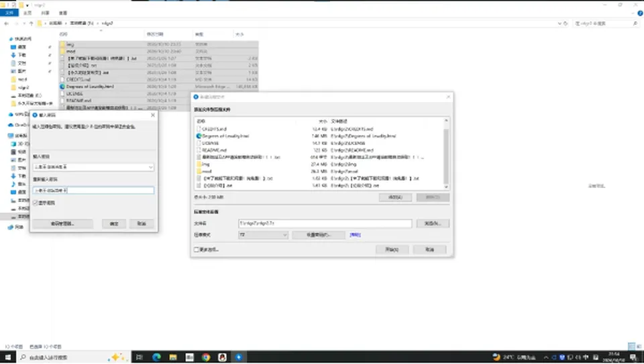Screen dimensions: 644x364
Task: Go up one folder level in Explorer
Action: pyautogui.click(x=32, y=24)
